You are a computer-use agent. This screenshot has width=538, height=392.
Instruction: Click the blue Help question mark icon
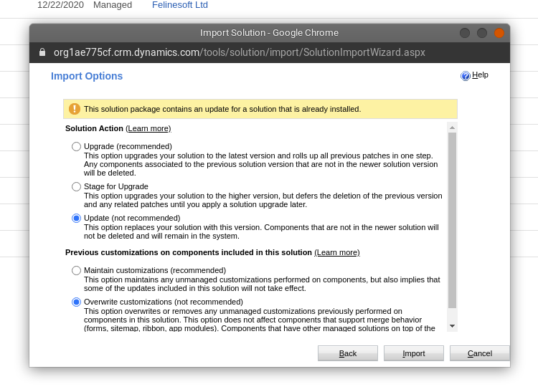coord(466,76)
